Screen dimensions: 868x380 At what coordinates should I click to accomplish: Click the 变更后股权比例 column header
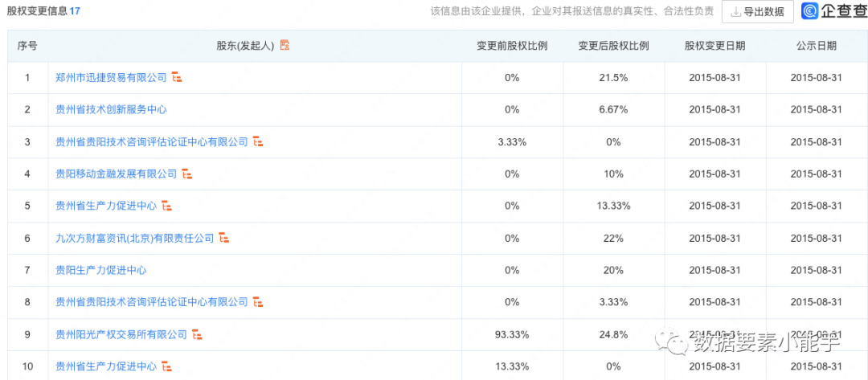pos(613,46)
